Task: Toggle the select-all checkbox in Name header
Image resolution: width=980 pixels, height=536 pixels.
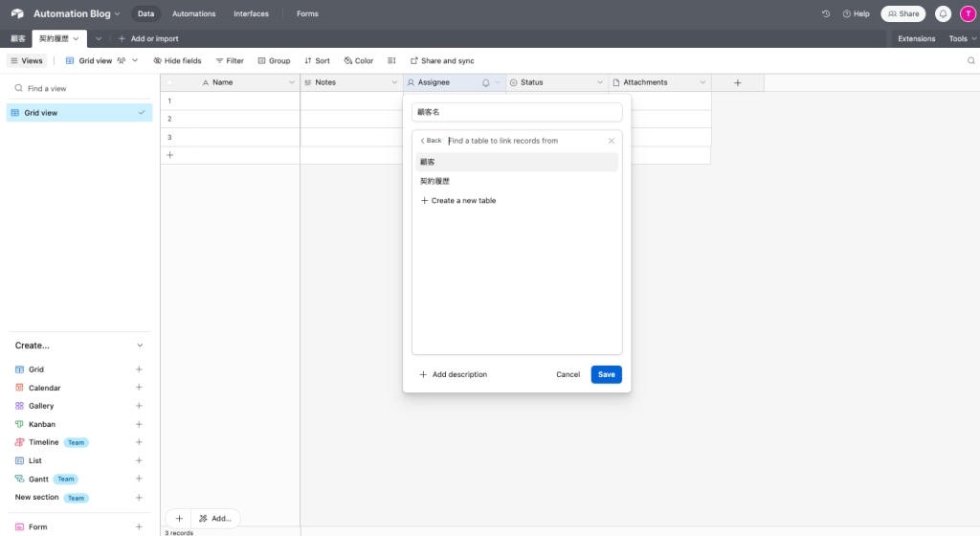Action: pos(170,83)
